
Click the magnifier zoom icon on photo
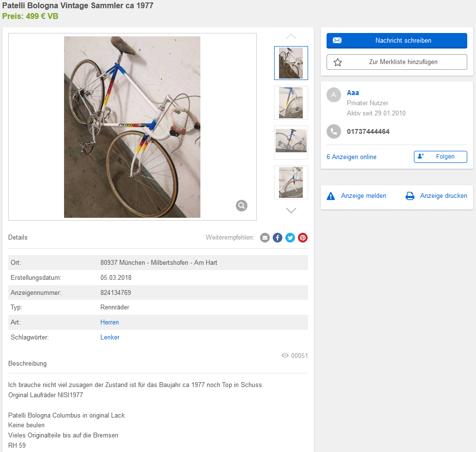pyautogui.click(x=242, y=206)
